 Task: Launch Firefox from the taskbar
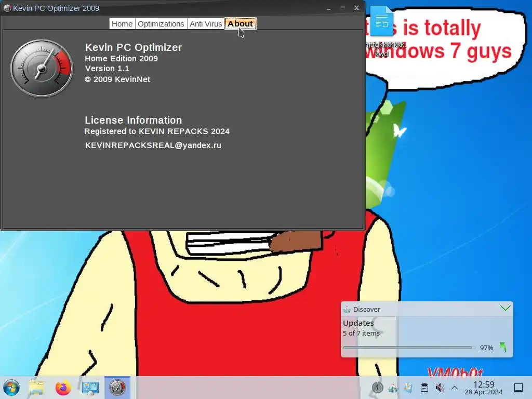63,388
